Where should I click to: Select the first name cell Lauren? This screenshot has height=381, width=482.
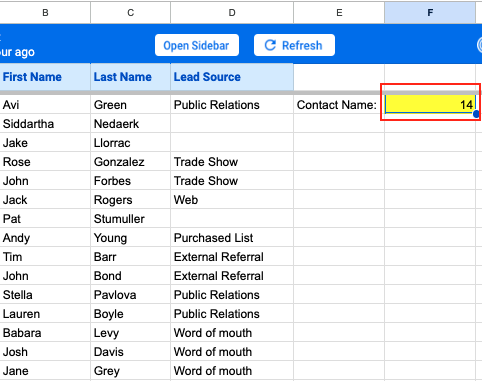click(x=45, y=314)
